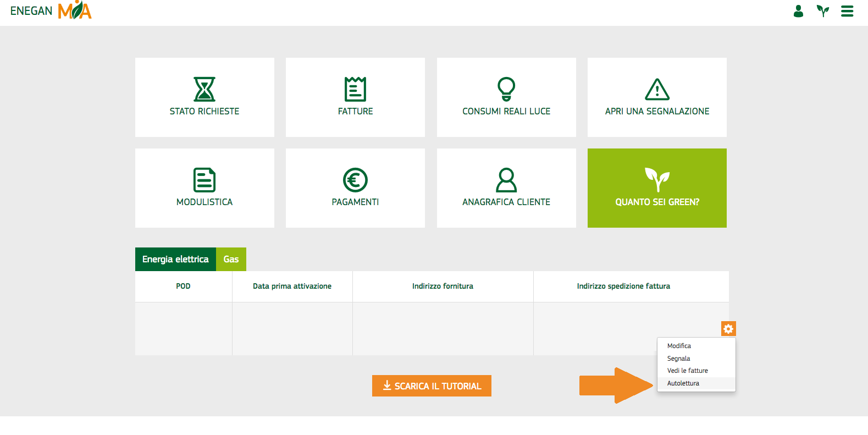Image resolution: width=868 pixels, height=435 pixels.
Task: Click the POD column header
Action: coord(183,286)
